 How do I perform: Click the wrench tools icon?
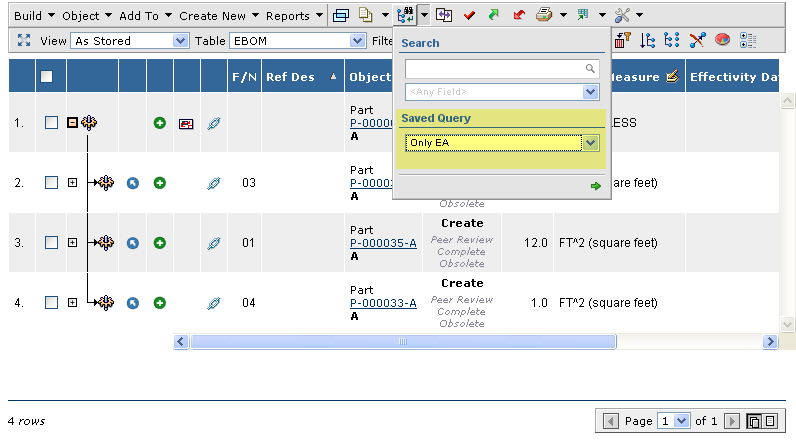(x=622, y=16)
